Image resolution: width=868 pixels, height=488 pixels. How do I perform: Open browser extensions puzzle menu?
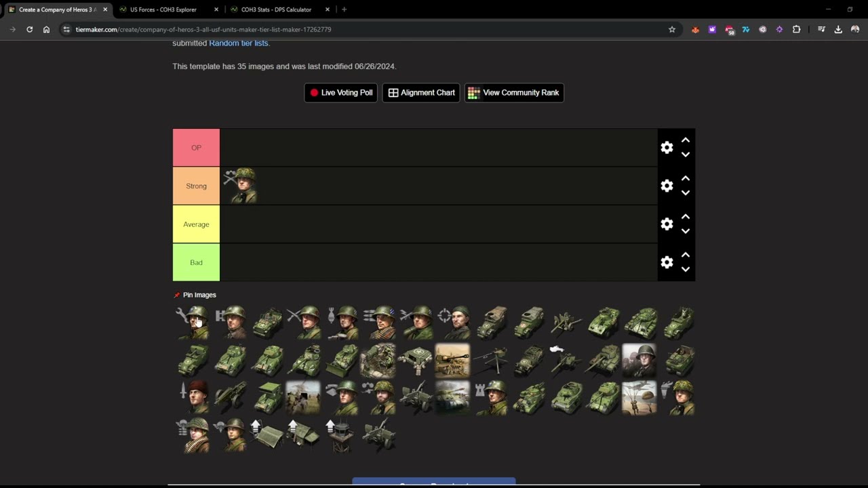click(796, 29)
